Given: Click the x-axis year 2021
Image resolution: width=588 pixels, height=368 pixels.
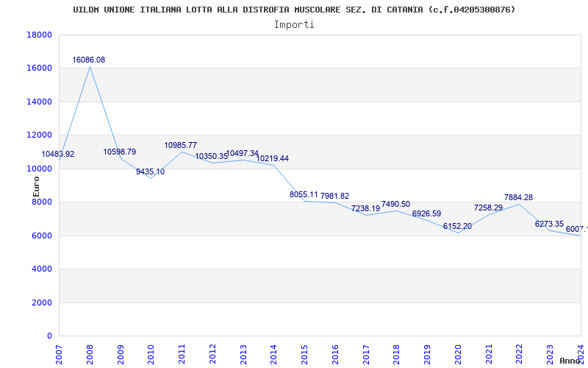Looking at the screenshot, I should point(489,354).
